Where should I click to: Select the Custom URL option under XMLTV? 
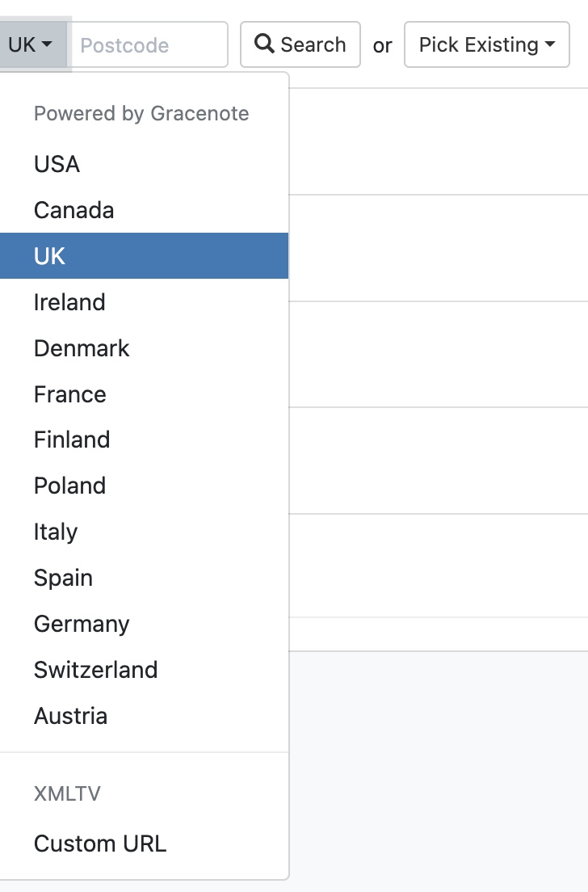coord(100,844)
